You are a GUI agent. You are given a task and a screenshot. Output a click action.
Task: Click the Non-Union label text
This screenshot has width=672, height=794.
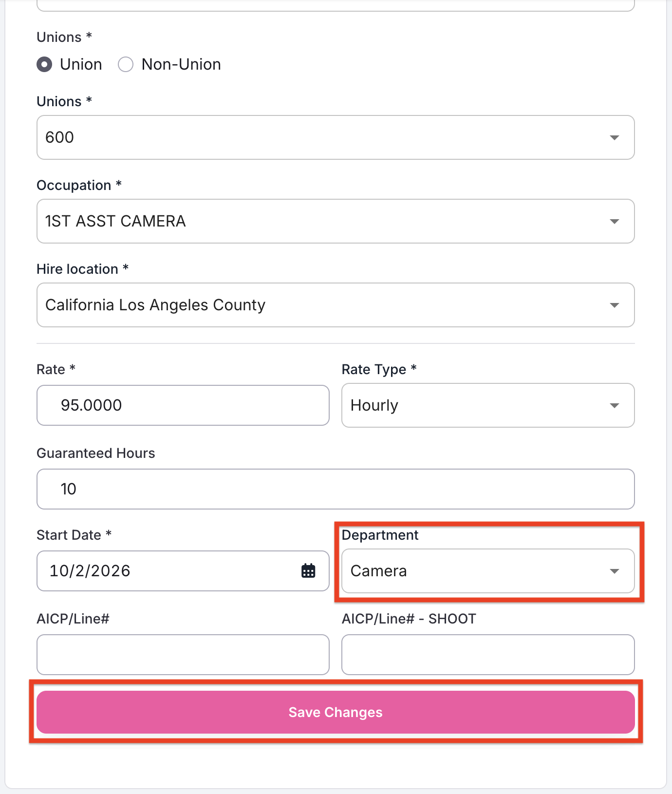pyautogui.click(x=181, y=64)
